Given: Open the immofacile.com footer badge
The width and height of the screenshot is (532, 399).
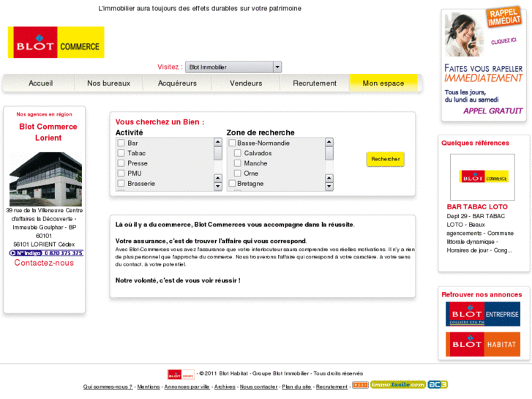Looking at the screenshot, I should [398, 384].
